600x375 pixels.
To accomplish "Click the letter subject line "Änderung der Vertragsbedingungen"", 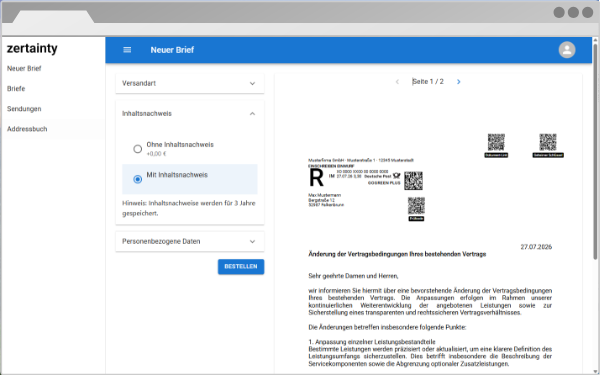I will (397, 254).
